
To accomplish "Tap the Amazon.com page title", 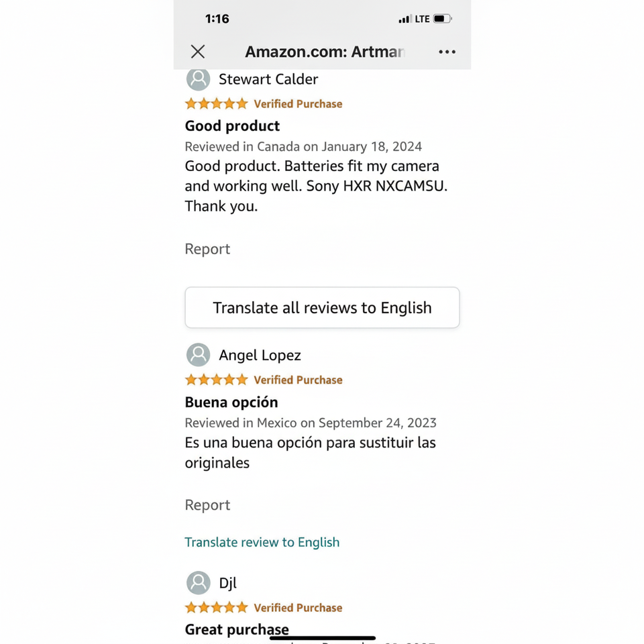I will (x=325, y=52).
